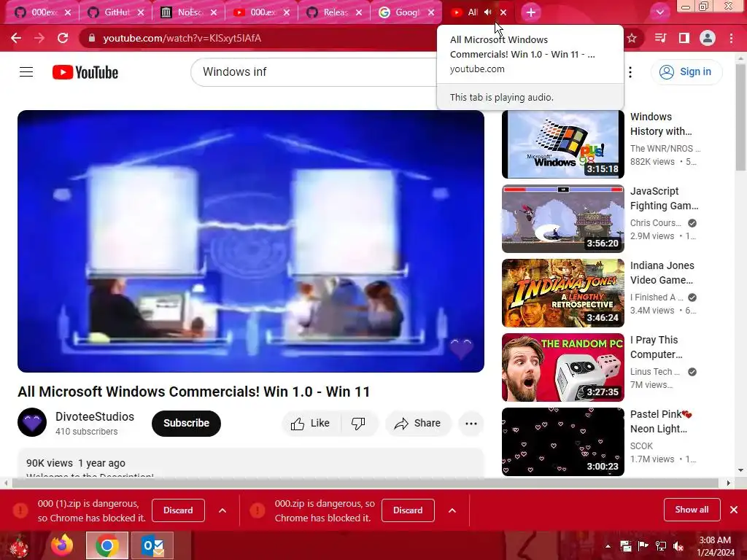
Task: Launch Firefox from the taskbar
Action: coord(63,545)
